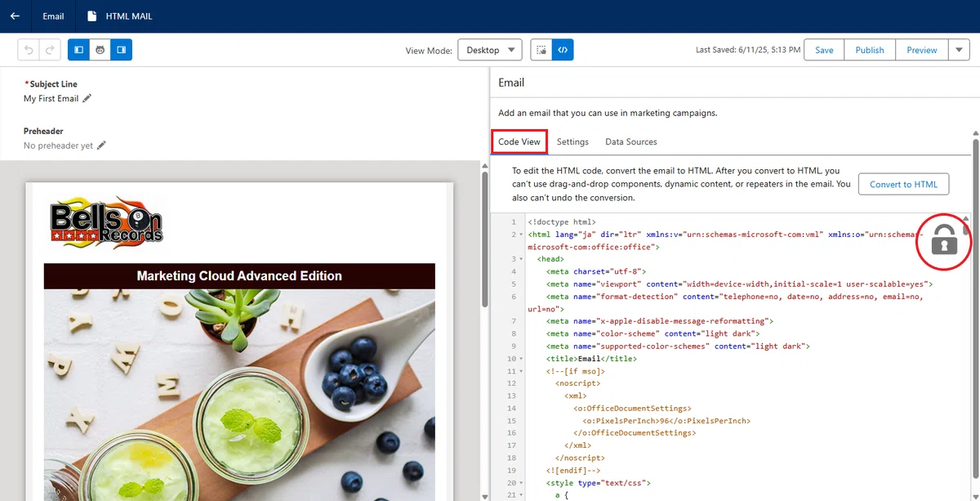Screen dimensions: 980x501
Task: Click the redo arrow icon
Action: pyautogui.click(x=51, y=50)
